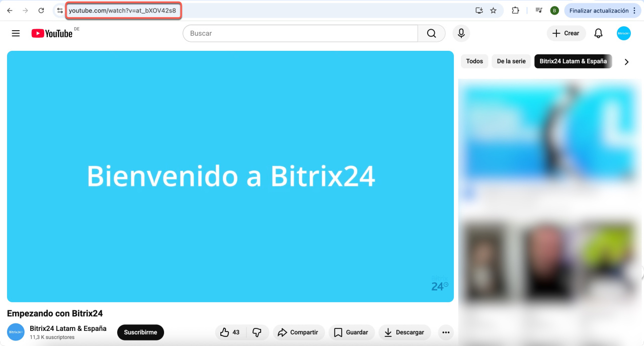
Task: Click the search magnifying glass button
Action: coord(431,33)
